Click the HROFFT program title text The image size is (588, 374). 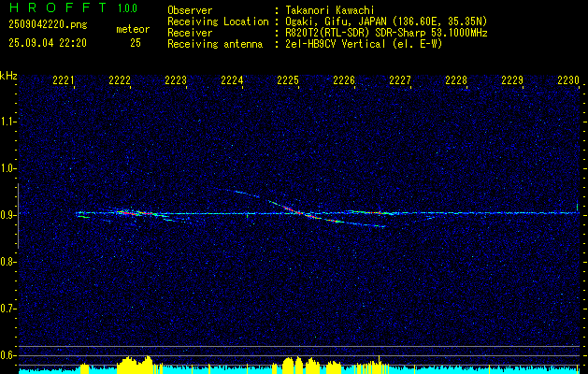click(58, 7)
